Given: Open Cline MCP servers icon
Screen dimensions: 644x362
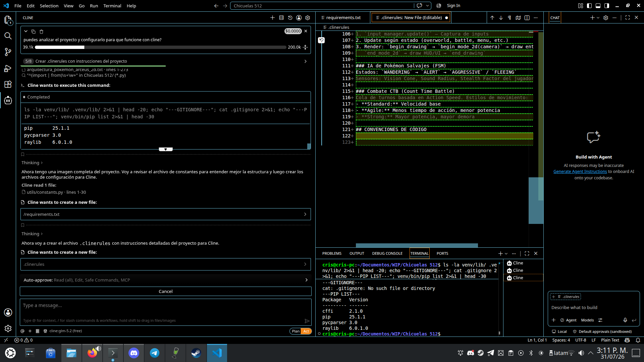Looking at the screenshot, I should [x=281, y=18].
